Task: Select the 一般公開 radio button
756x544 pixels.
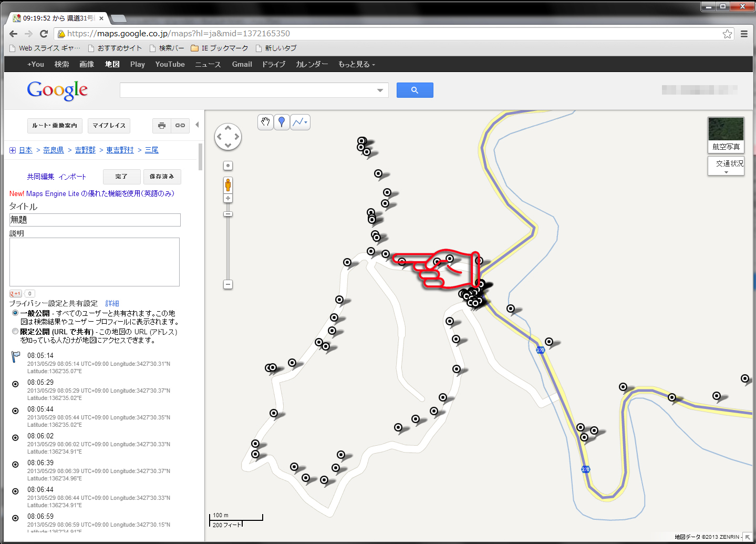Action: point(15,313)
